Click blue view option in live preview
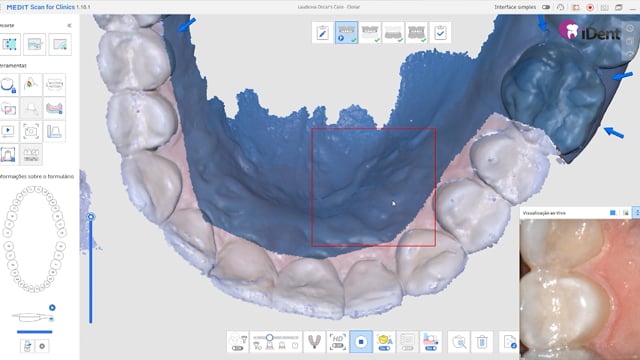 [613, 213]
